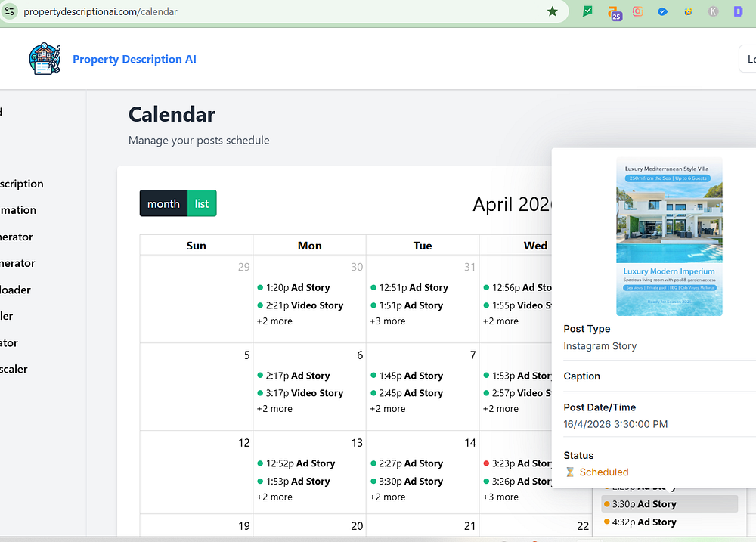Screen dimensions: 756x542
Task: Open the 2:27p Ad Story event
Action: pos(407,464)
